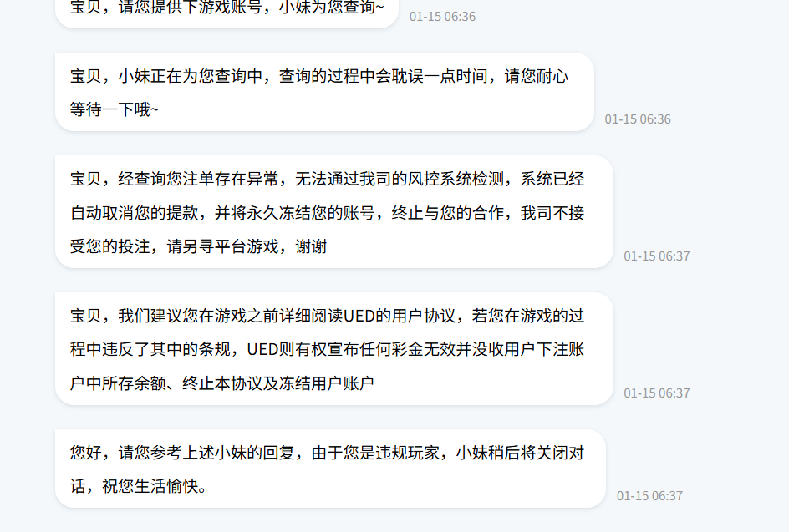Click the text line 等待一下哦~
The image size is (789, 532).
[115, 109]
